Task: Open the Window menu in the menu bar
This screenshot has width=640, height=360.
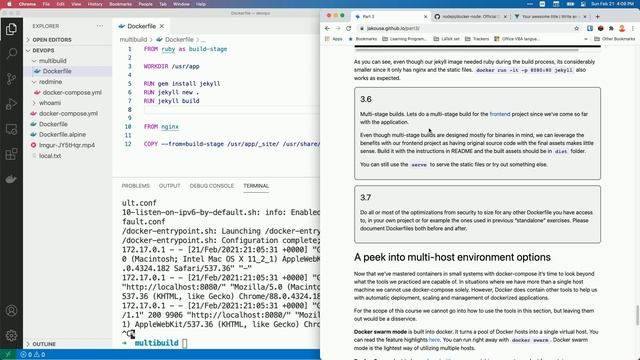Action: pos(181,4)
